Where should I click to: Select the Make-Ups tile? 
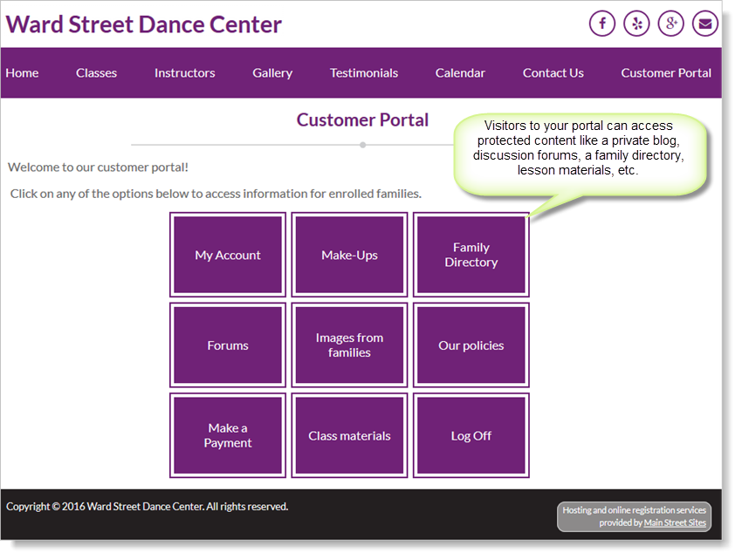click(349, 256)
